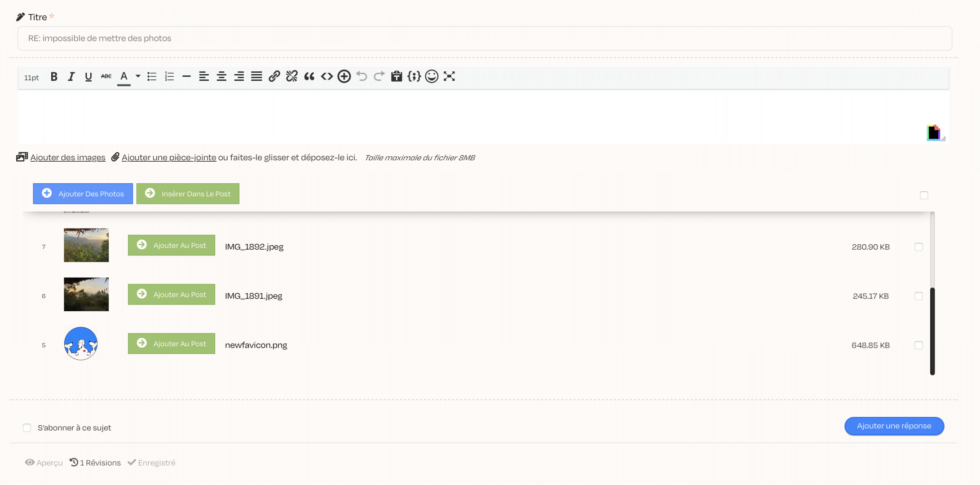
Task: Open the 11pt font size dropdown
Action: pyautogui.click(x=31, y=78)
